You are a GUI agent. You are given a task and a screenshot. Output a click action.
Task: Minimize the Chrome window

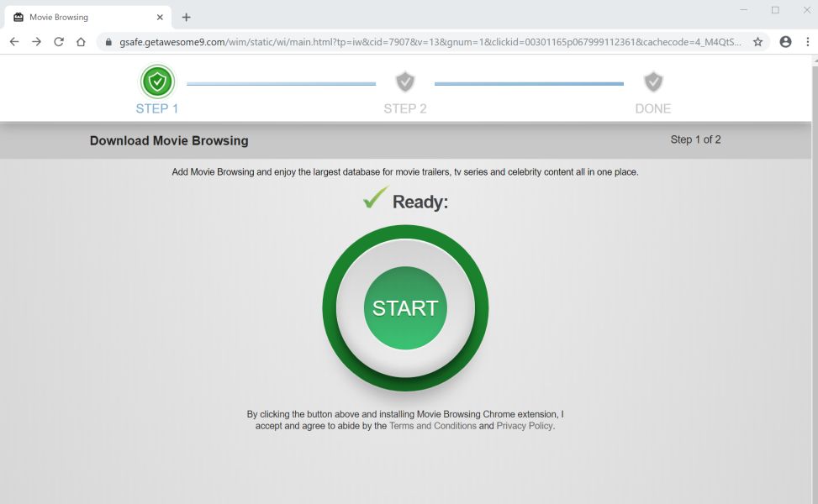(744, 10)
